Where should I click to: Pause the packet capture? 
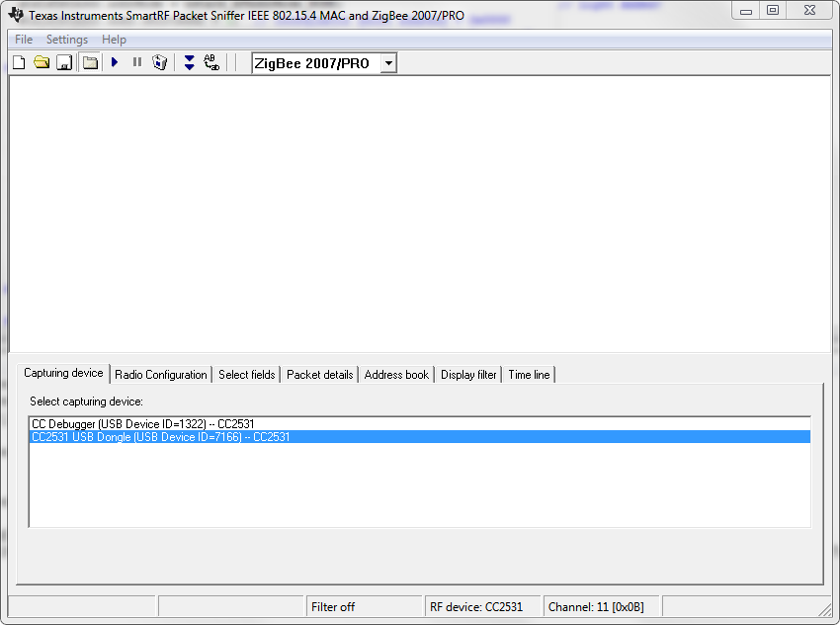[x=137, y=62]
